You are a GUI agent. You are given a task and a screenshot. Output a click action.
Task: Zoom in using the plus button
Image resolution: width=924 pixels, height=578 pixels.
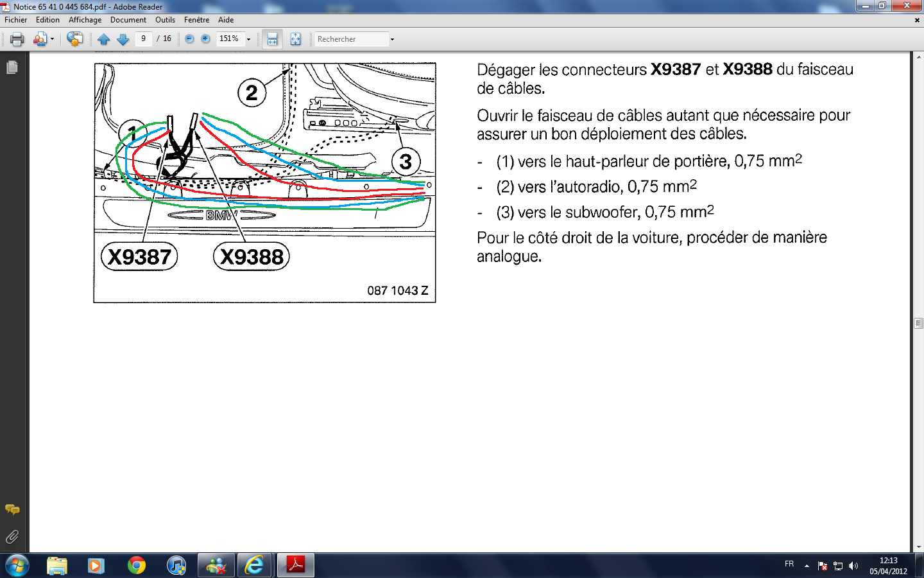(x=205, y=39)
